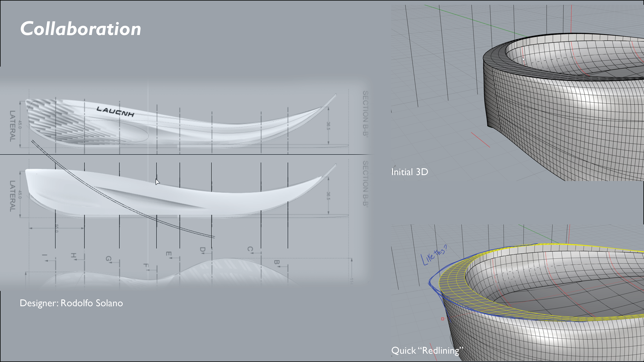
Task: Click the Designer: Rodolfo Solano caption
Action: [x=71, y=303]
